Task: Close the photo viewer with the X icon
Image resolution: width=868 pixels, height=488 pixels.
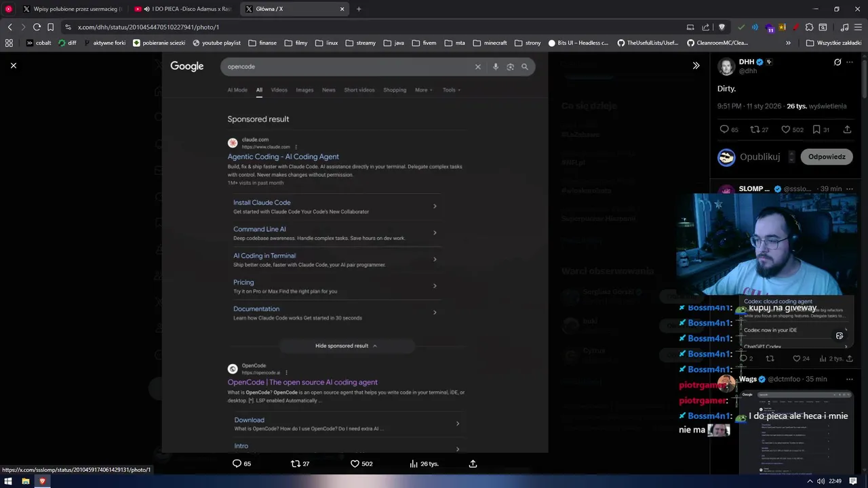Action: 13,65
